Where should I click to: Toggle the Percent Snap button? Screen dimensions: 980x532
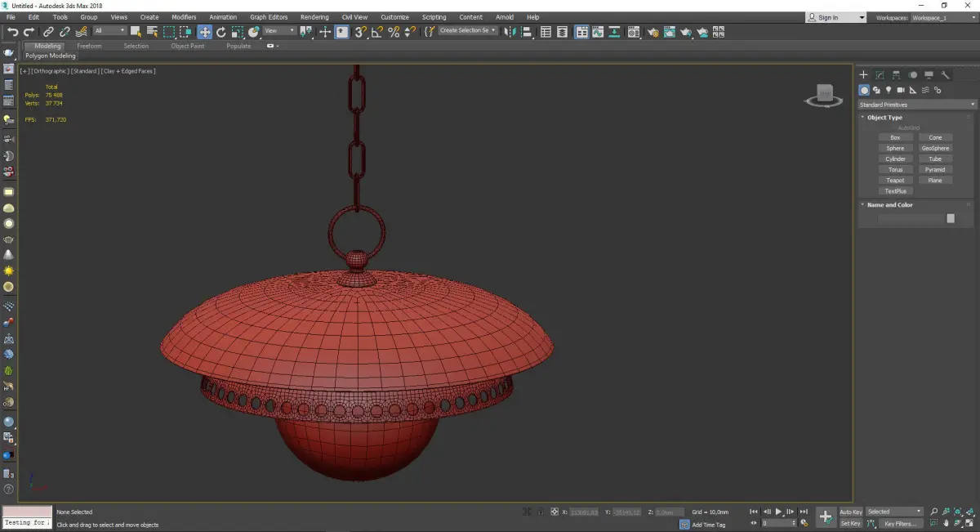[x=394, y=32]
